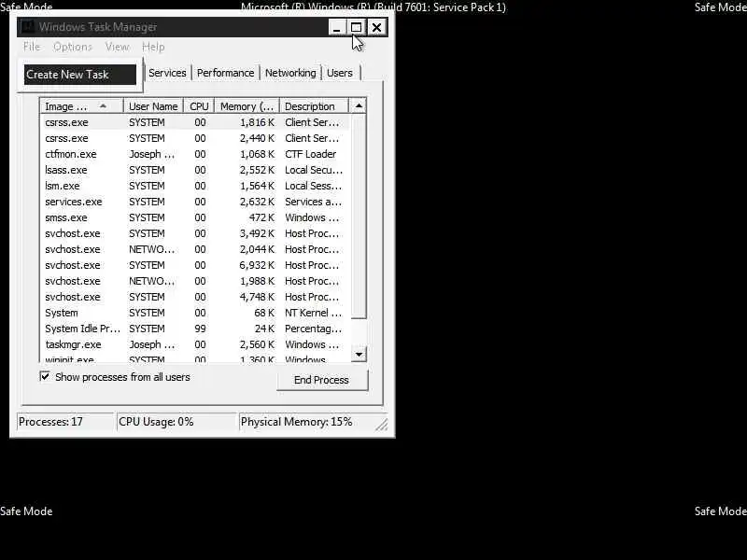The width and height of the screenshot is (747, 560).
Task: Select svchost.exe using 1,988 K memory
Action: tap(195, 281)
